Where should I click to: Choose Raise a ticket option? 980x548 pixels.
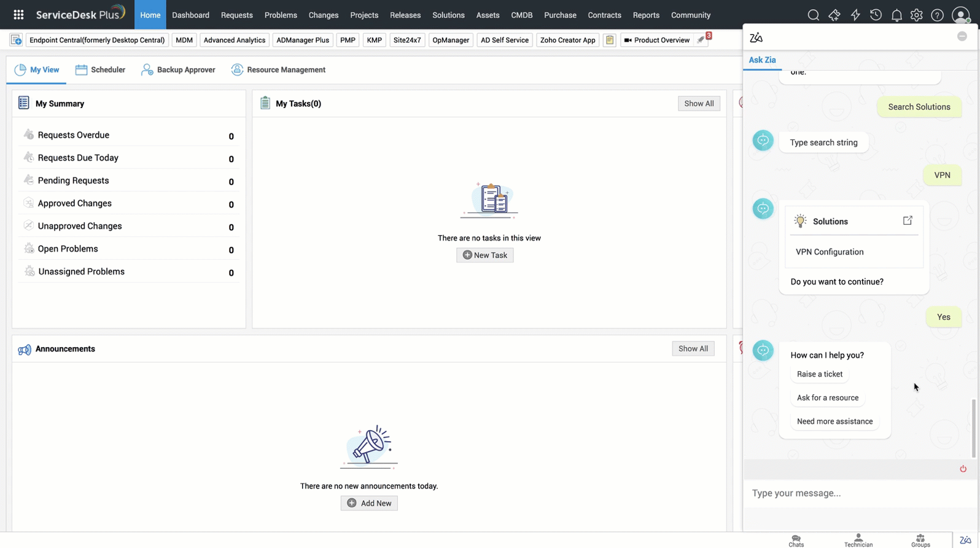pyautogui.click(x=820, y=374)
